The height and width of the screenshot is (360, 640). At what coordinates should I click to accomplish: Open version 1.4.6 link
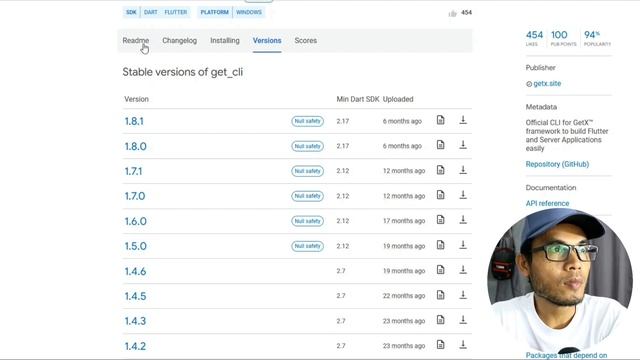pos(135,271)
